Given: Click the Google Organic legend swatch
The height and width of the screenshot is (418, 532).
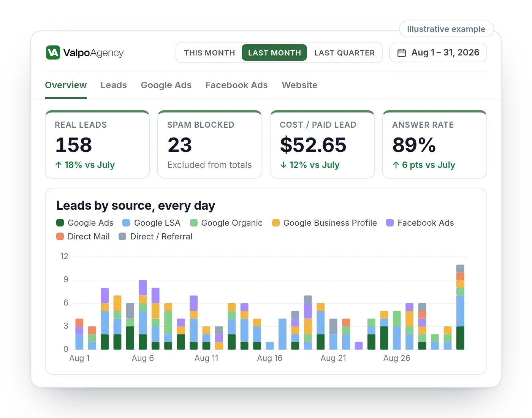Looking at the screenshot, I should point(194,223).
